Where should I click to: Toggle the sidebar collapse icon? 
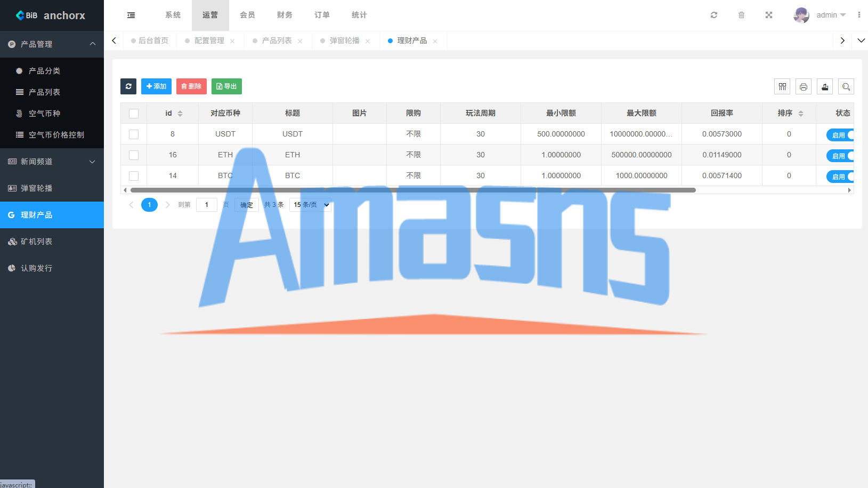[131, 15]
